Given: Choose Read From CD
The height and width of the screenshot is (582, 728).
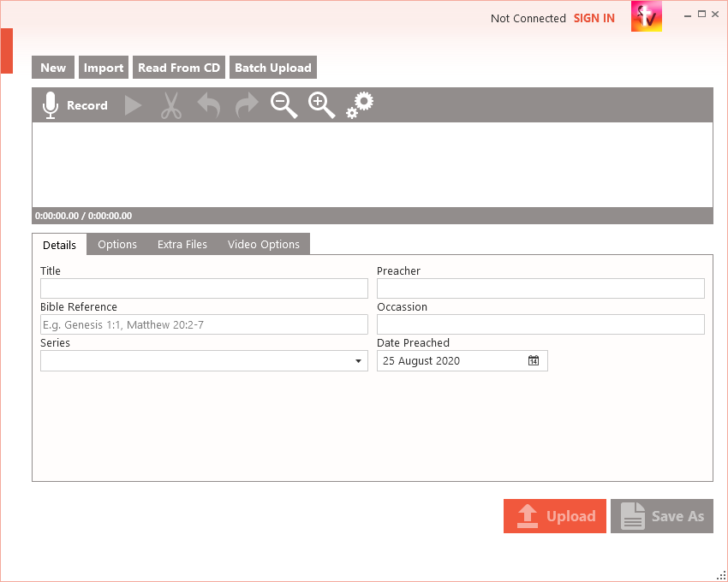Looking at the screenshot, I should [179, 68].
